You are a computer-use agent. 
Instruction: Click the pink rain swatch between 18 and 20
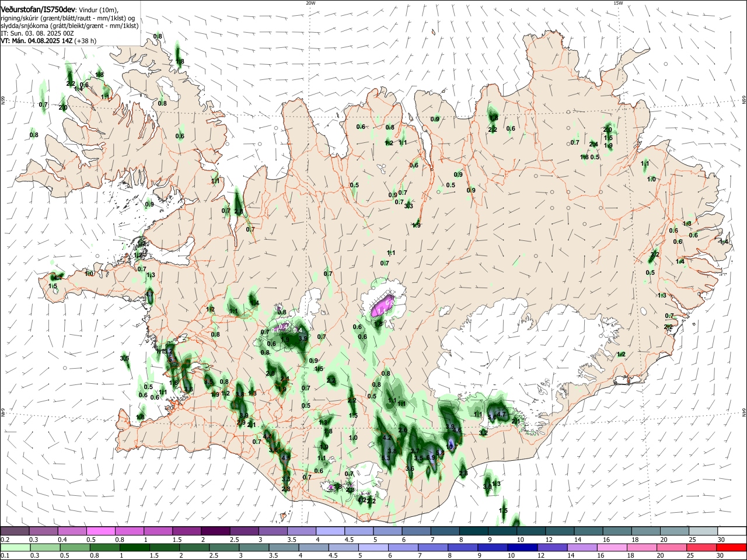(x=643, y=547)
